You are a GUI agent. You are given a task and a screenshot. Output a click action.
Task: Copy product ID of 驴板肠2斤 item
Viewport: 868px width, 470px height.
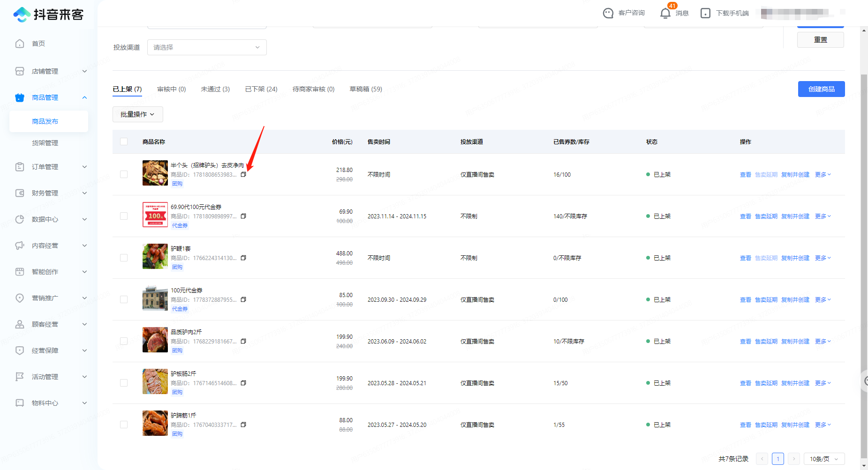[x=243, y=383]
